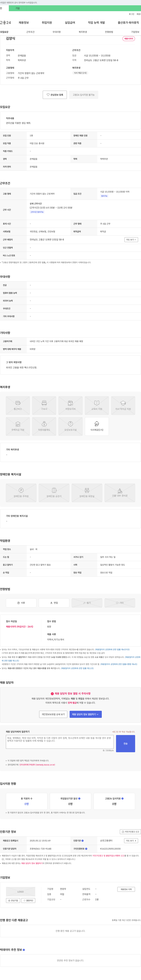
Task: Click the 교육비 지원 education support icon
Action: coord(97,406)
